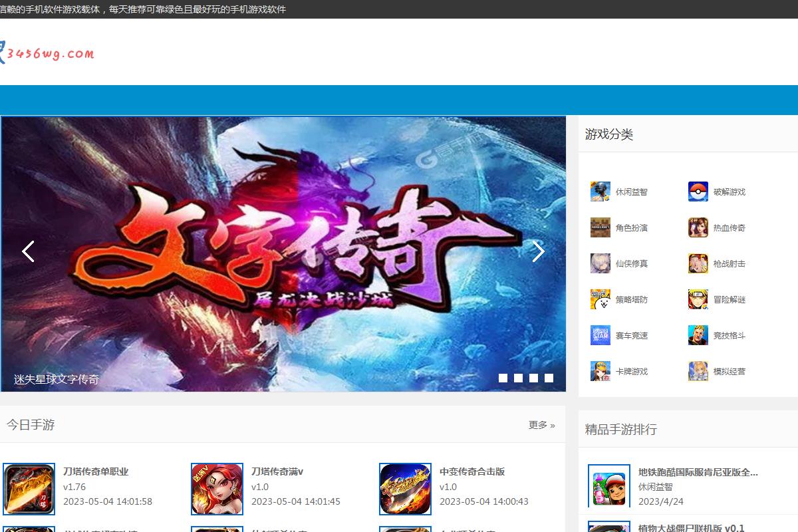Click the date 2023-05-04 14:01:45
Viewport: 798px width, 532px height.
pyautogui.click(x=296, y=501)
